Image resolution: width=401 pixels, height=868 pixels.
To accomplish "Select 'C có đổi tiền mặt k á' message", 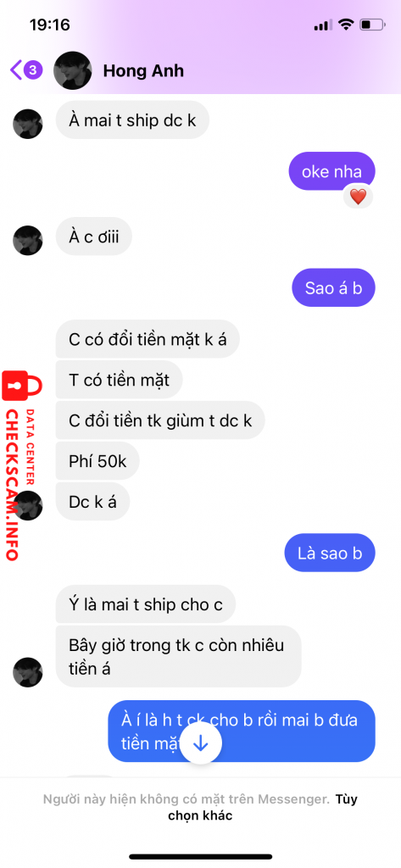I will [x=148, y=339].
